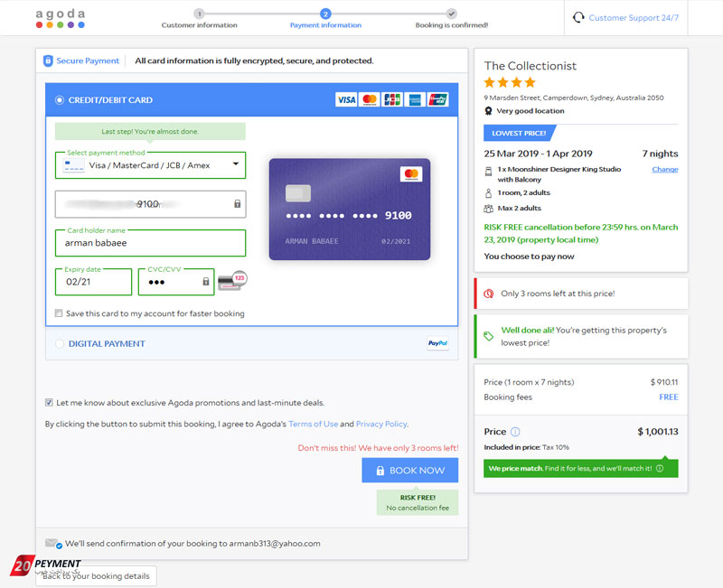Click the MasterCard logo on card preview
The width and height of the screenshot is (723, 588).
411,173
